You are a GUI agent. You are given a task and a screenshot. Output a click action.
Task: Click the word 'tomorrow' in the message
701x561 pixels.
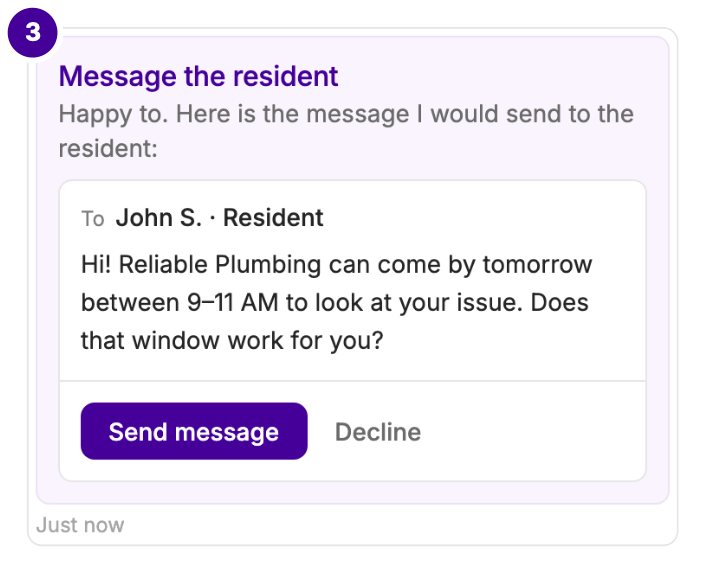tap(537, 265)
